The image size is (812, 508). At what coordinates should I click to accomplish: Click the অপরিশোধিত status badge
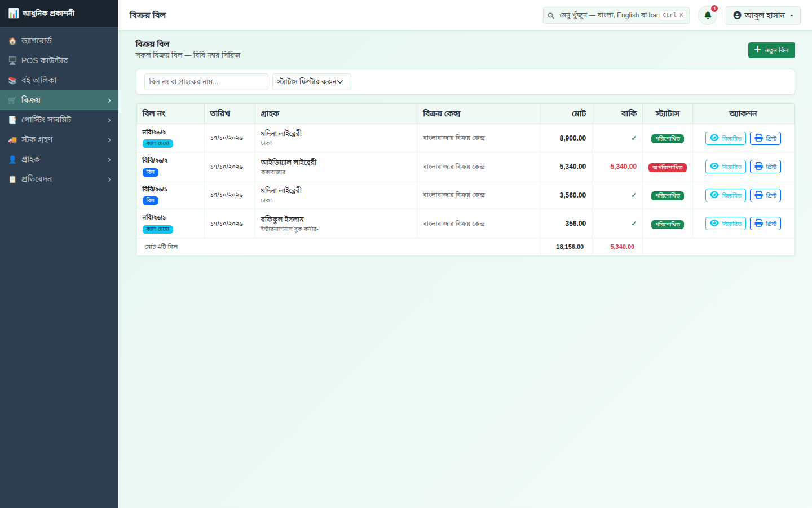(668, 168)
